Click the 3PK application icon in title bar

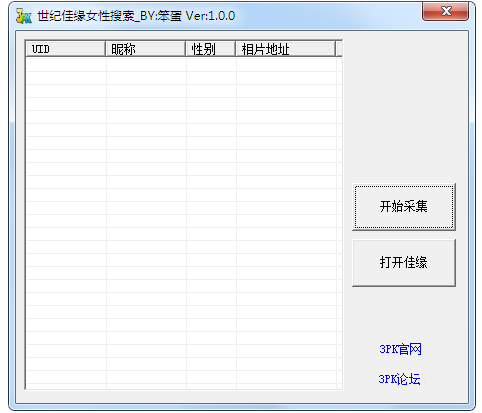click(24, 16)
